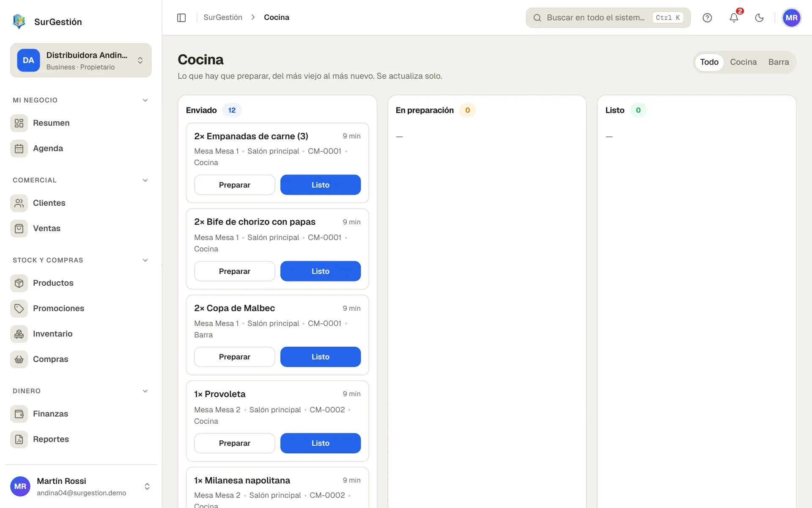This screenshot has height=508, width=812.
Task: Switch to the Cocina filter tab
Action: (x=743, y=62)
